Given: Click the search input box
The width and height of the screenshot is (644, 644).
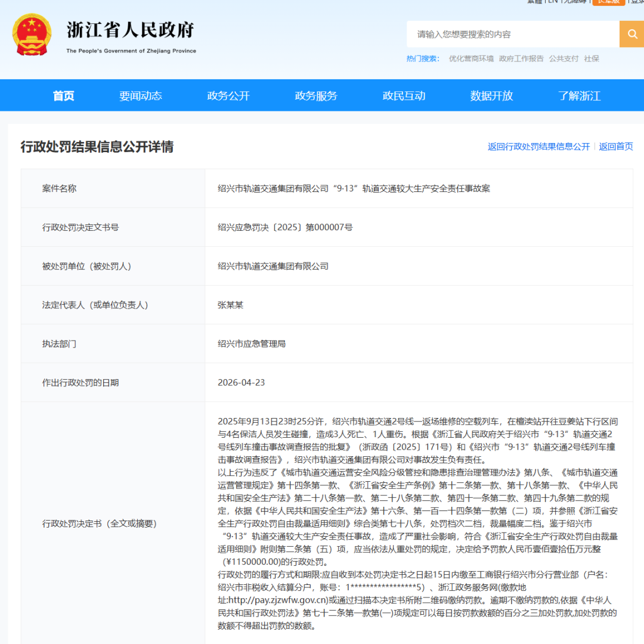Looking at the screenshot, I should [513, 35].
